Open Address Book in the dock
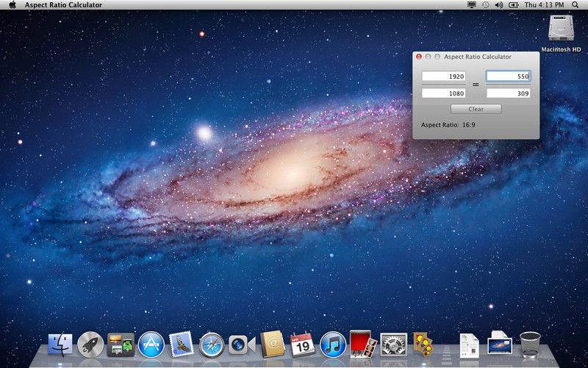 [x=272, y=344]
